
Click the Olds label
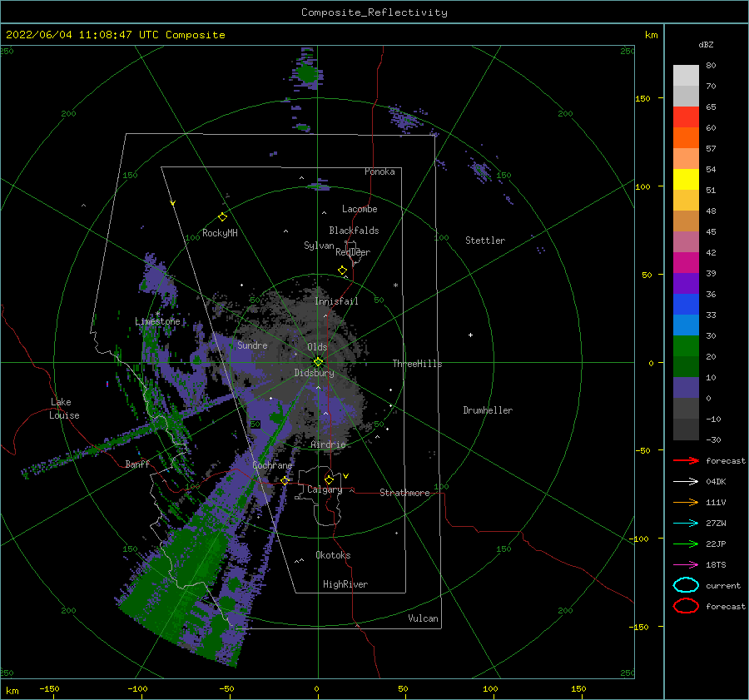point(317,347)
